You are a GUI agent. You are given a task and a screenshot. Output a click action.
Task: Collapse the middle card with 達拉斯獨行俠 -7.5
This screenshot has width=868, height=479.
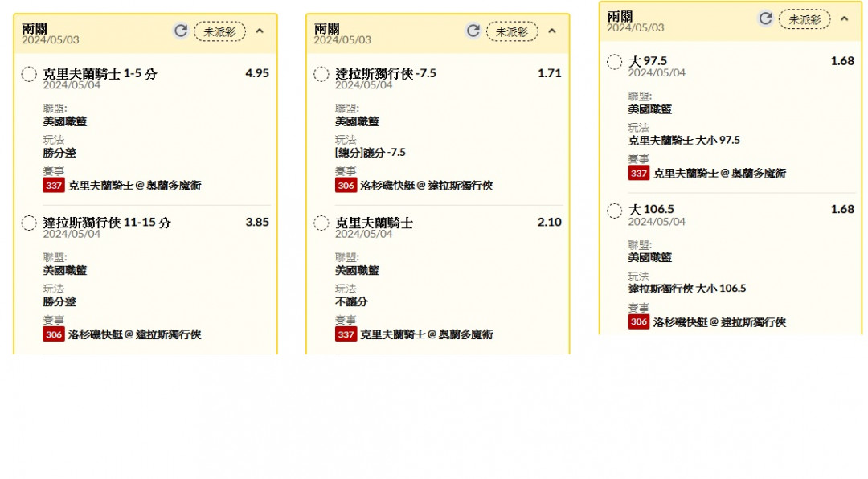[x=552, y=31]
